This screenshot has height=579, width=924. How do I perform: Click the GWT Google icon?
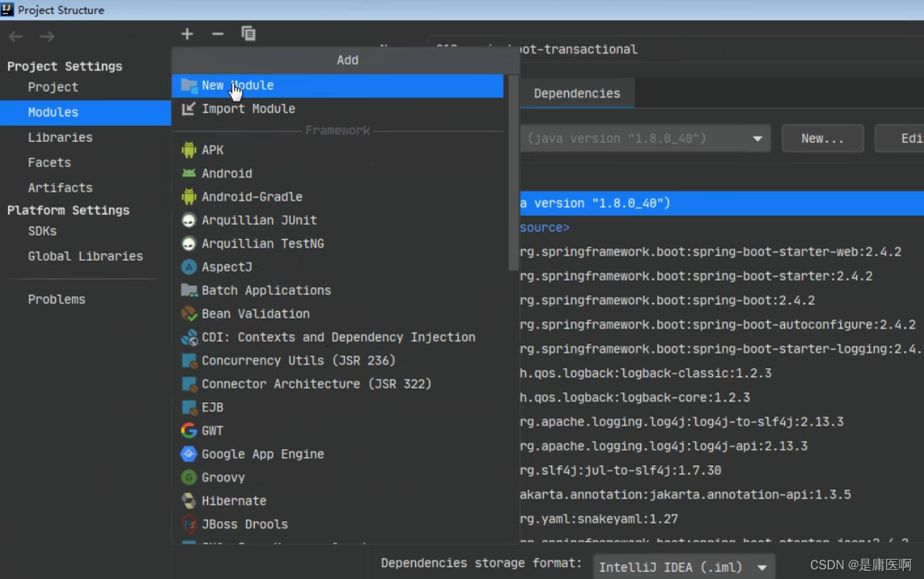click(189, 430)
